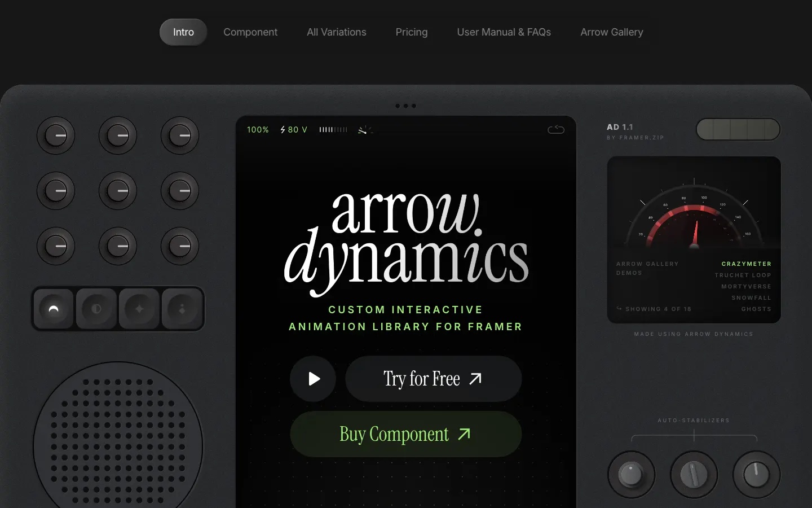Toggle the top-left round knob button
Screen dimensions: 812x508
pyautogui.click(x=56, y=135)
